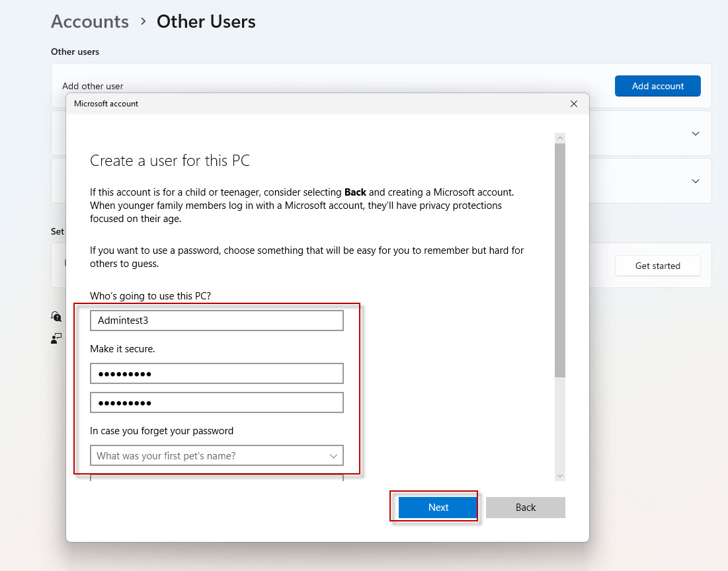Click 'In case you forget your password' label

[161, 431]
